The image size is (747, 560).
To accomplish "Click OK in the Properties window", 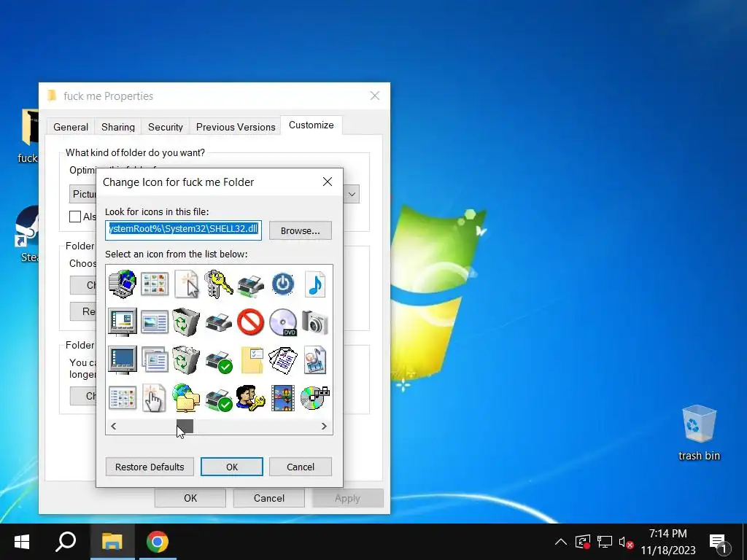I will 190,498.
